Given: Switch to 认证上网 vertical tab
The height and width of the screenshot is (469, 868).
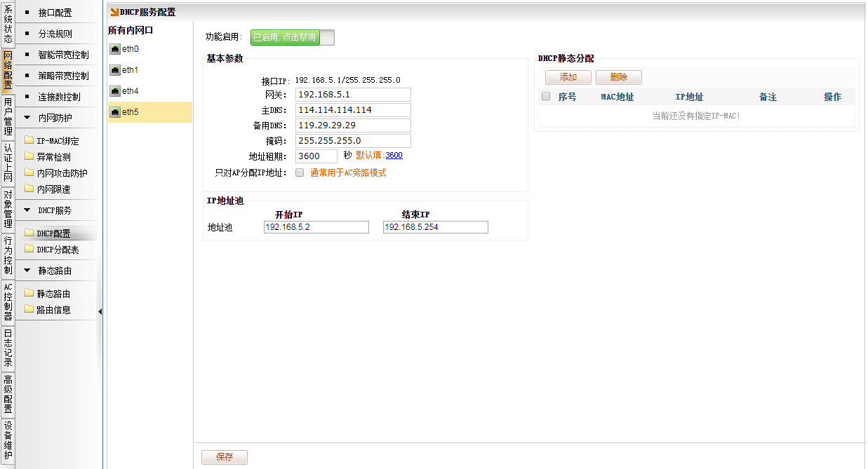Looking at the screenshot, I should [8, 163].
